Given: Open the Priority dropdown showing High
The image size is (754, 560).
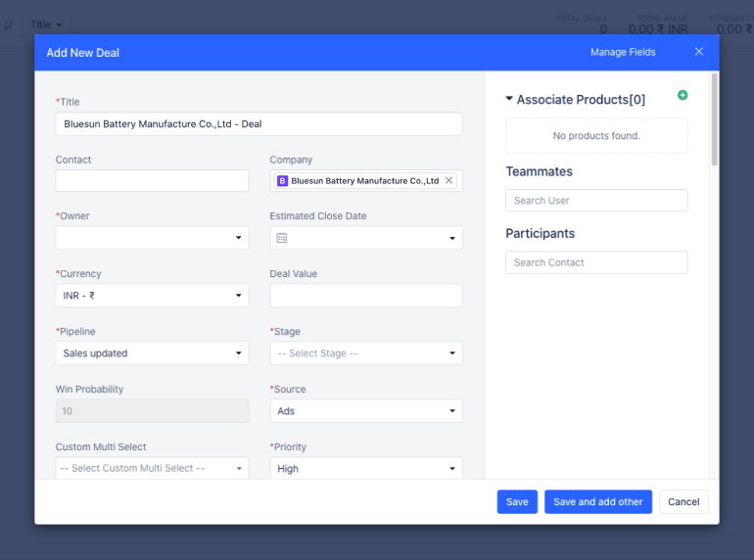Looking at the screenshot, I should (365, 469).
